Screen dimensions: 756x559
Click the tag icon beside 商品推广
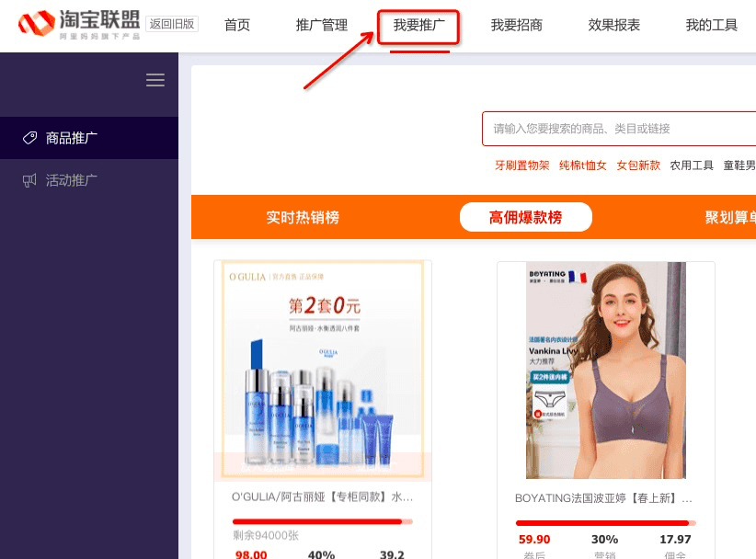click(x=30, y=138)
